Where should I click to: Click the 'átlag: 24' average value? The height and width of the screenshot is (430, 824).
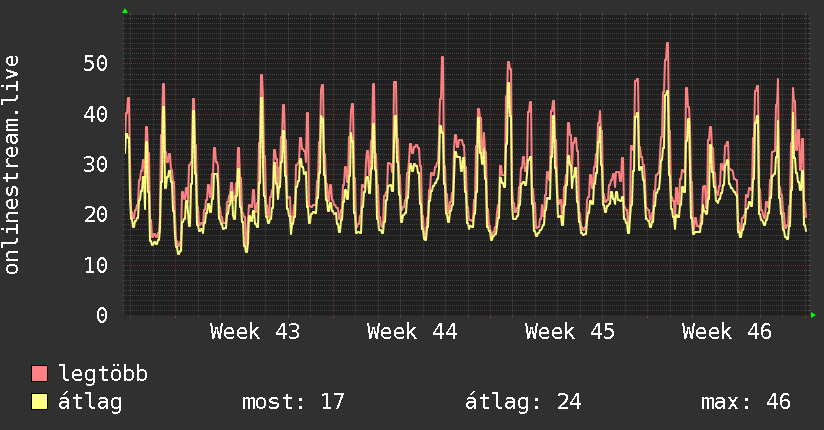(523, 402)
